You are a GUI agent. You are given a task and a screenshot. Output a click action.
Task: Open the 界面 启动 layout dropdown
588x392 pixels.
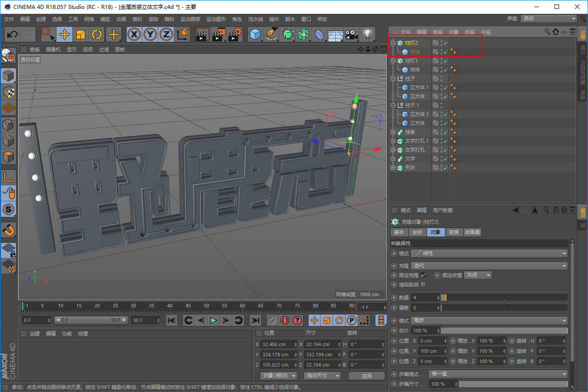pyautogui.click(x=549, y=19)
